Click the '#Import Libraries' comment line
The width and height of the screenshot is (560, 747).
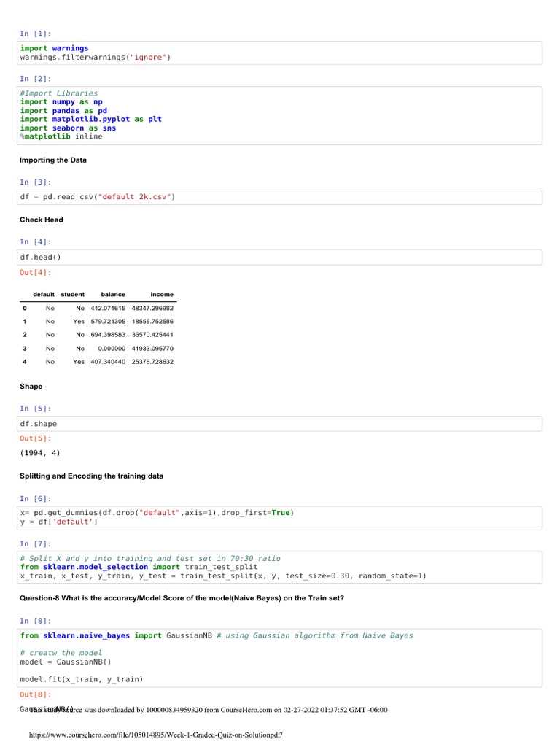tap(58, 93)
